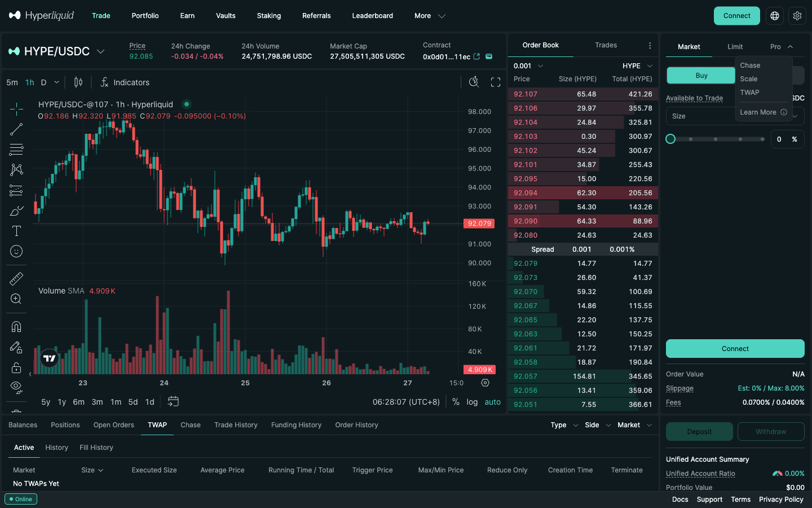Activate the zoom in tool
Viewport: 812px width, 508px height.
pyautogui.click(x=16, y=299)
